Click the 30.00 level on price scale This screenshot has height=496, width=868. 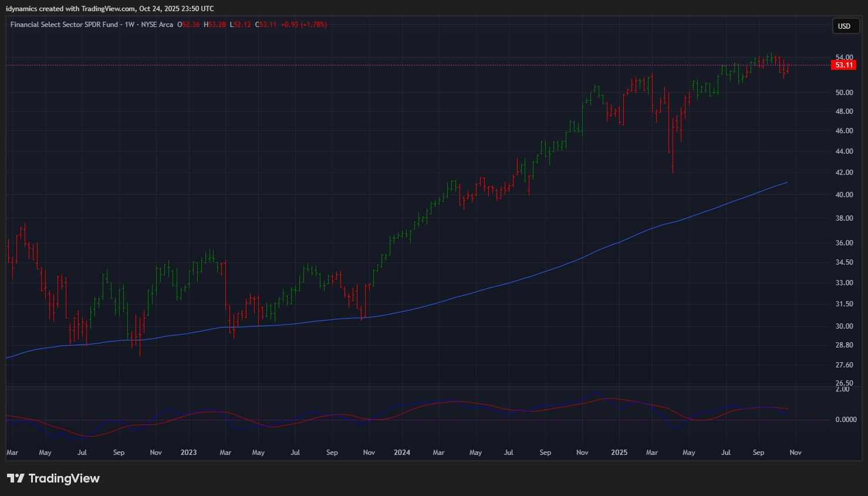tap(844, 326)
